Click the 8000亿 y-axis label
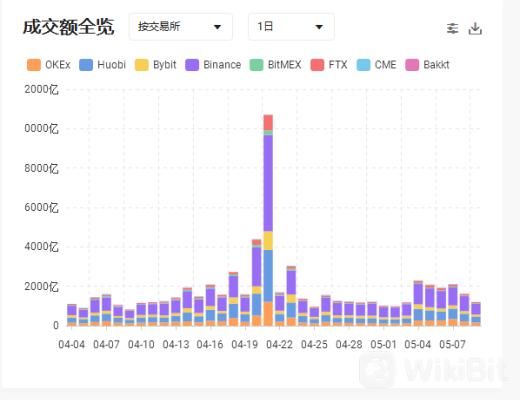 (x=41, y=168)
